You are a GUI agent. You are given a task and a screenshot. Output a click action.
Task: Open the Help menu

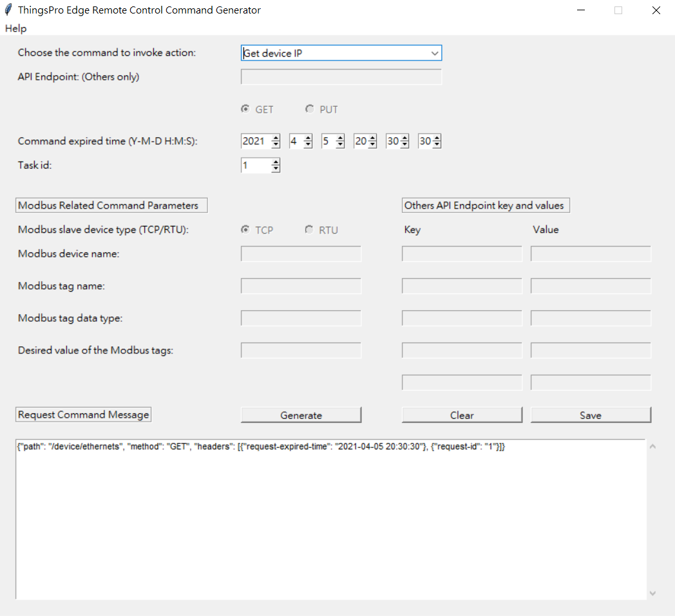coord(15,28)
